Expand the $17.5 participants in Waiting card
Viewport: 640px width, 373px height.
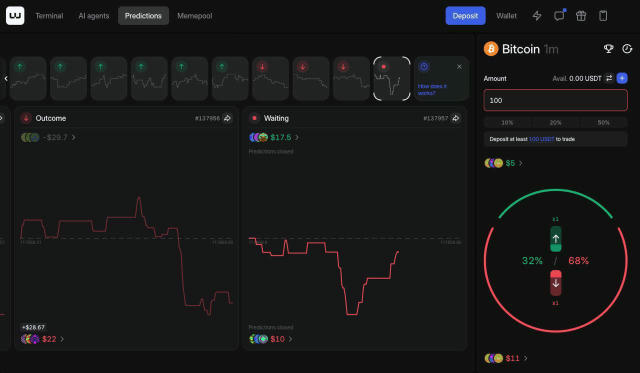(273, 138)
